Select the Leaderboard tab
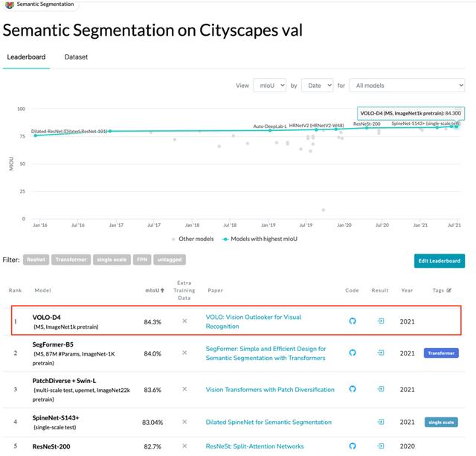 point(26,57)
